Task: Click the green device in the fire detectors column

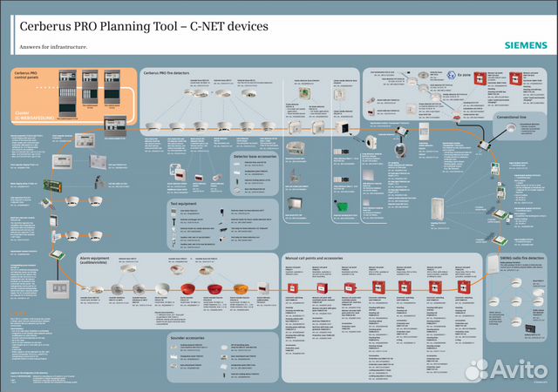Action: tap(341, 206)
